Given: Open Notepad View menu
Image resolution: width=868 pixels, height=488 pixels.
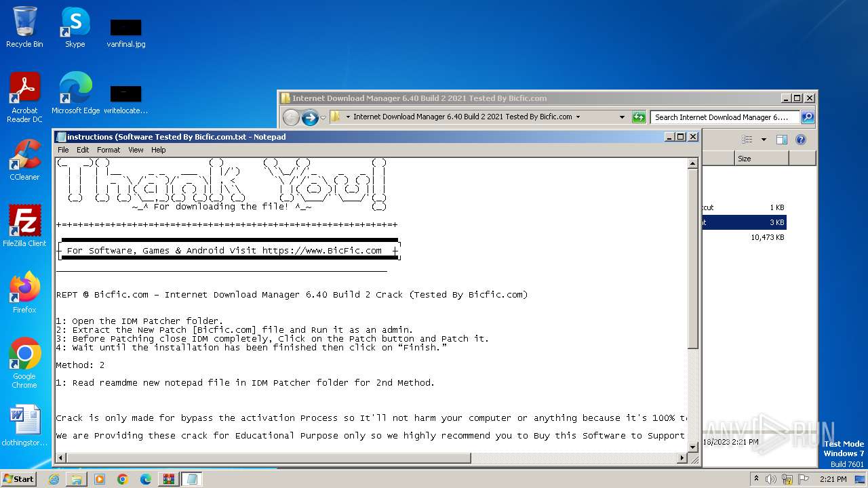Looking at the screenshot, I should pyautogui.click(x=136, y=150).
